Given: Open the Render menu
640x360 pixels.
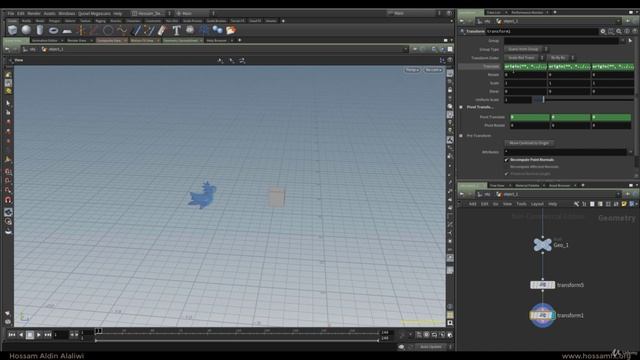Looking at the screenshot, I should [x=34, y=13].
